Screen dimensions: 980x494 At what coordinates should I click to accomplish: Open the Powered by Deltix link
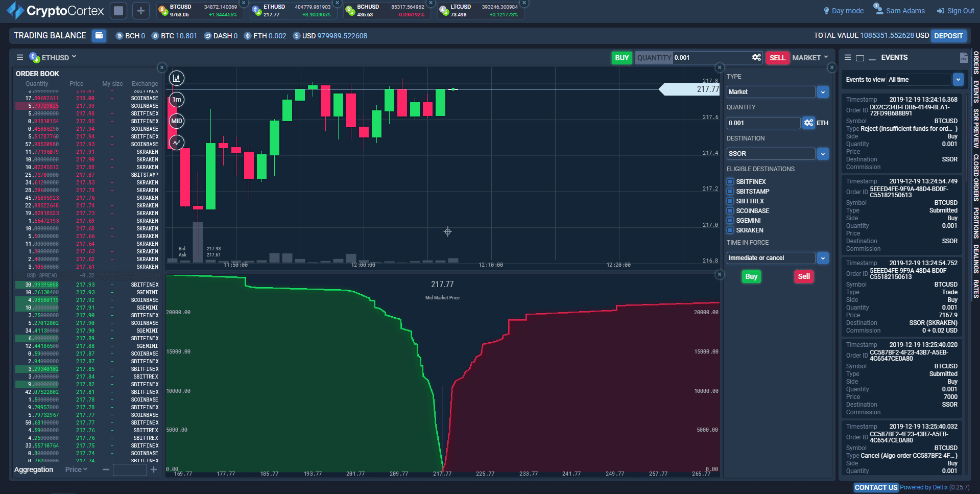click(x=935, y=487)
